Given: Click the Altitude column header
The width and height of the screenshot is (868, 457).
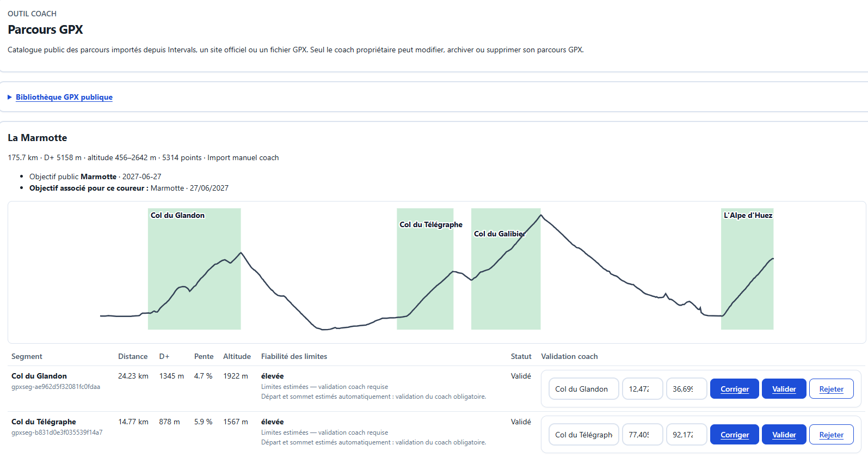Looking at the screenshot, I should 237,356.
